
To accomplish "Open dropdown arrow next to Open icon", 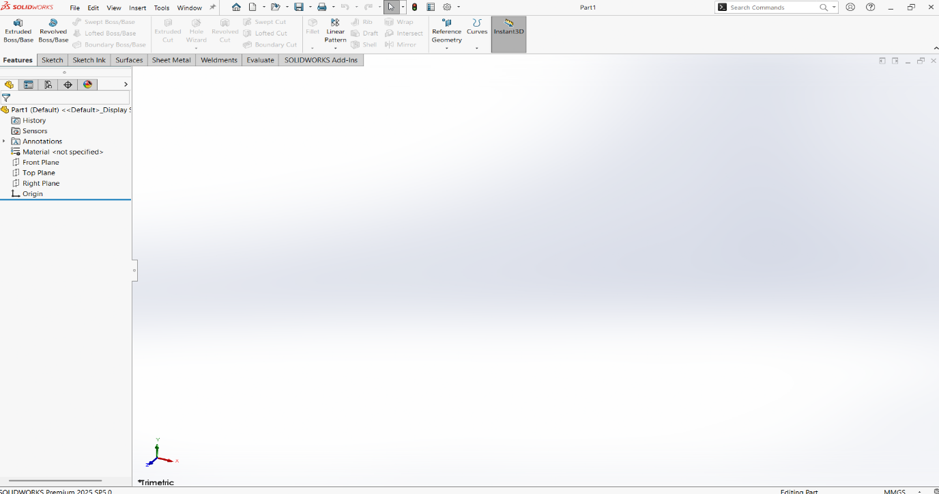I will click(x=287, y=7).
